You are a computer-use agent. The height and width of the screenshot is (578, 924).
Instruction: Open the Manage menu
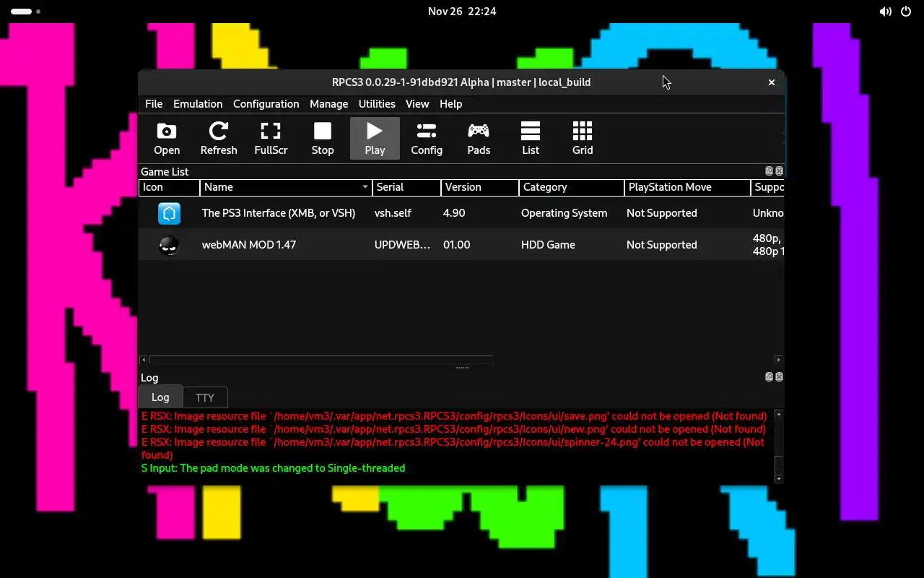point(328,104)
